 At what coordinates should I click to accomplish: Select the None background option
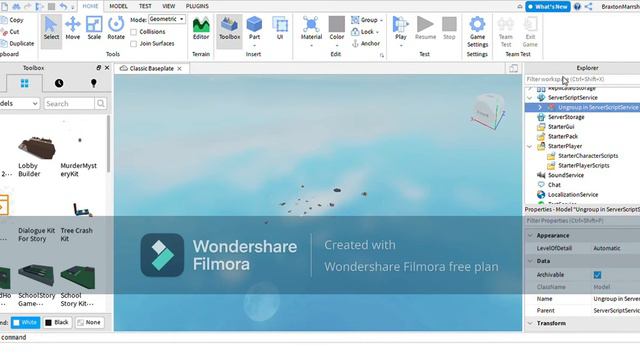[89, 322]
